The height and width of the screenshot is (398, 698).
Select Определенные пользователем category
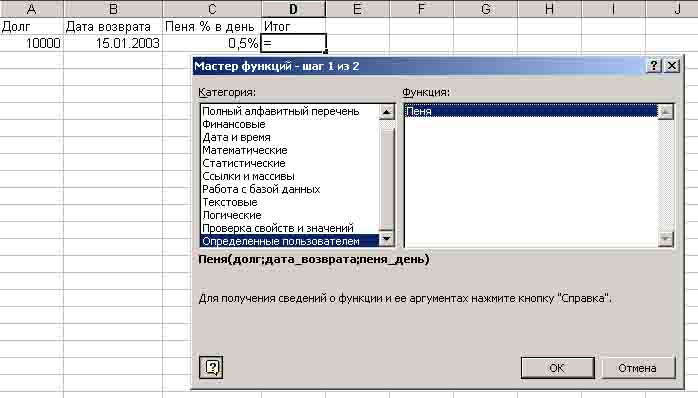coord(289,241)
